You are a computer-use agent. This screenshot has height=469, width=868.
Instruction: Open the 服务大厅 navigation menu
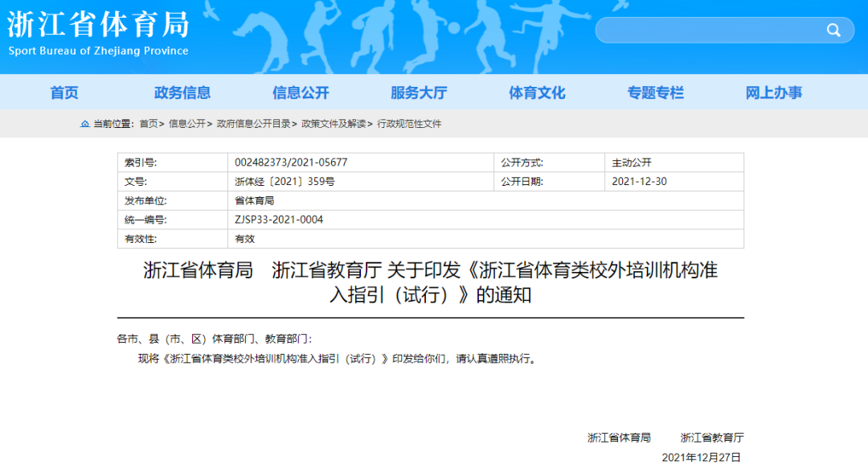(419, 93)
